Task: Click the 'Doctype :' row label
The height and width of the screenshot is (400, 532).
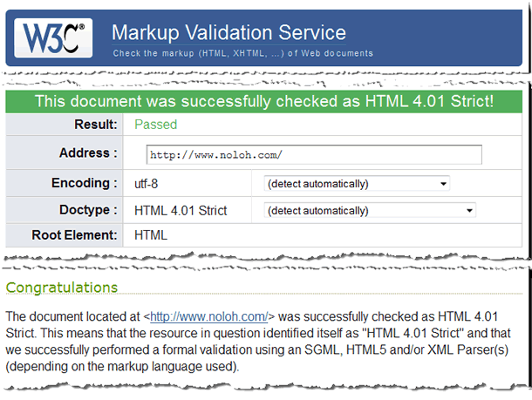Action: 88,210
